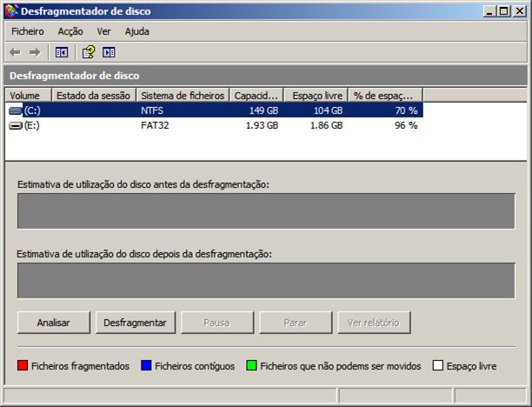Open the Ficheiro menu
The width and height of the screenshot is (532, 407).
click(x=28, y=31)
